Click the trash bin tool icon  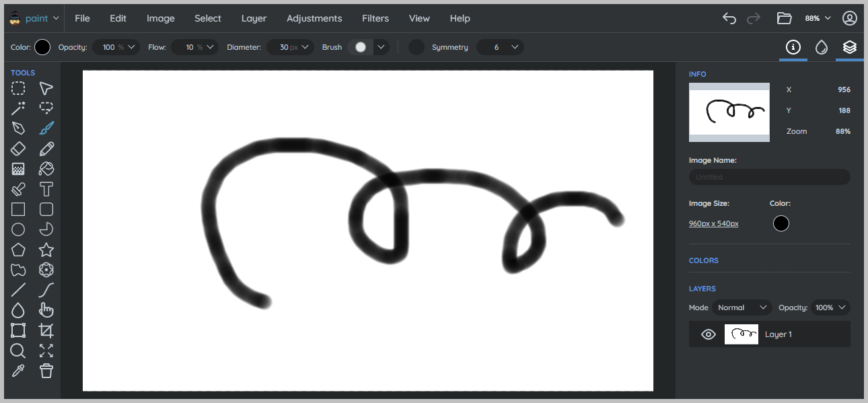coord(46,371)
